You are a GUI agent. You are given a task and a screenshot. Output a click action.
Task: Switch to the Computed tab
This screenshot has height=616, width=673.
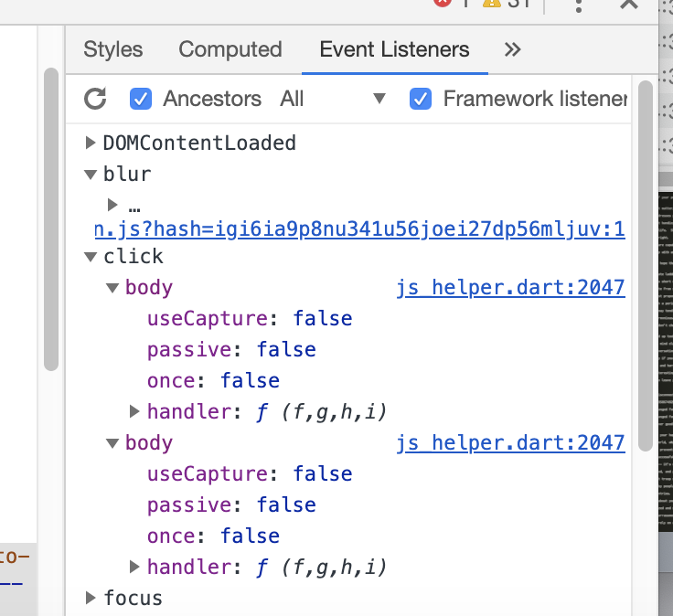click(230, 49)
